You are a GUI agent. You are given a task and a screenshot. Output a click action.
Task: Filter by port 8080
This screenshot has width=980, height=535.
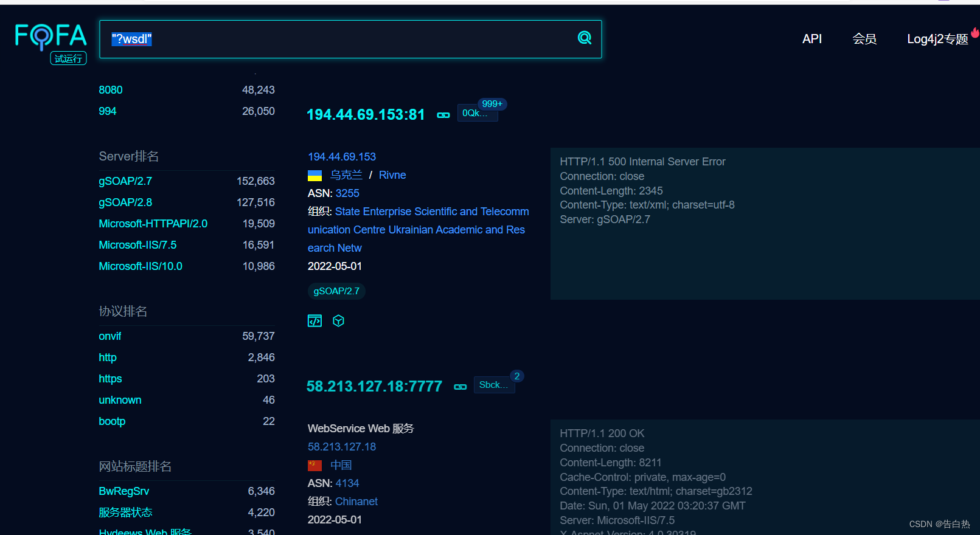click(111, 90)
